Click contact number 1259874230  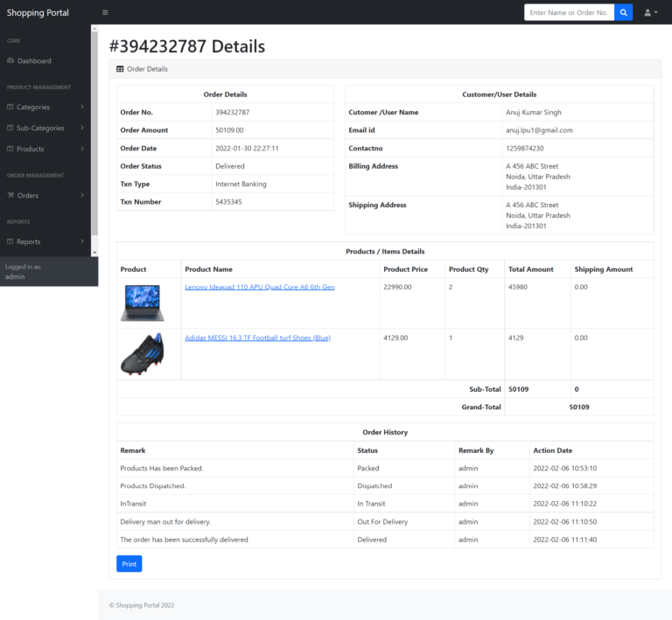pyautogui.click(x=525, y=148)
